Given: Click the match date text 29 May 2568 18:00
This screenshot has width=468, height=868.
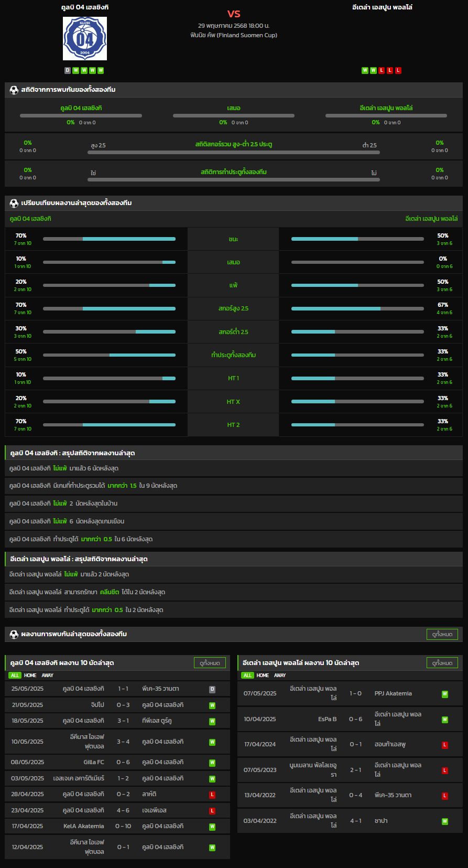Looking at the screenshot, I should [234, 26].
